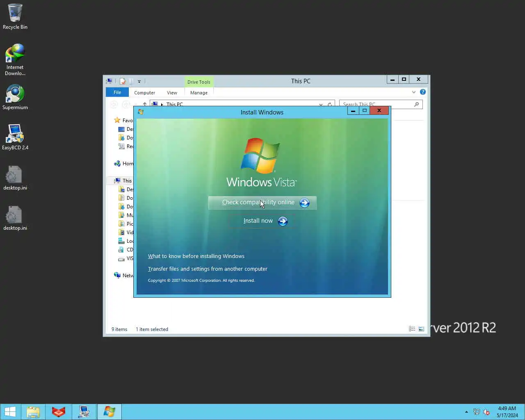Open the Manage ribbon tab

[x=199, y=93]
